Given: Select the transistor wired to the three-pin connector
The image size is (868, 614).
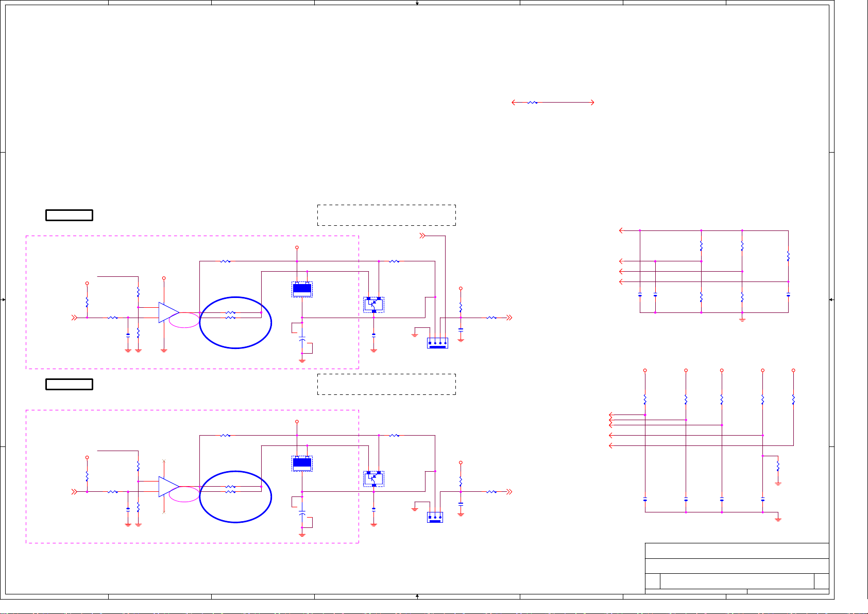Looking at the screenshot, I should pyautogui.click(x=373, y=479).
